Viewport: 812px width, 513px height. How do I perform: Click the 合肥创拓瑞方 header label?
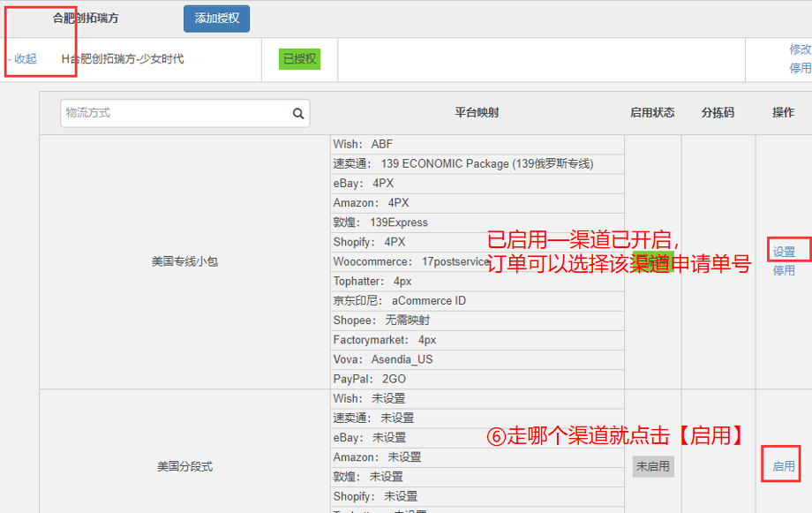tap(86, 19)
